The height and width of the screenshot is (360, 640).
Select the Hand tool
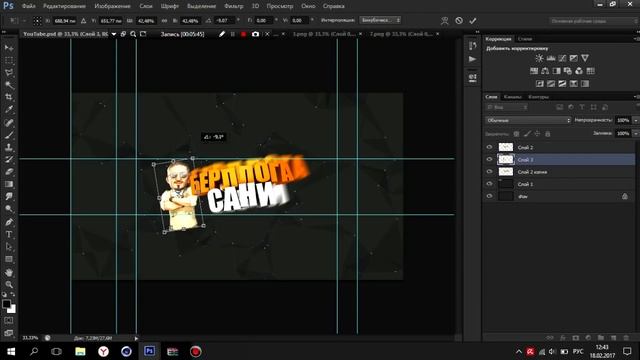(9, 272)
